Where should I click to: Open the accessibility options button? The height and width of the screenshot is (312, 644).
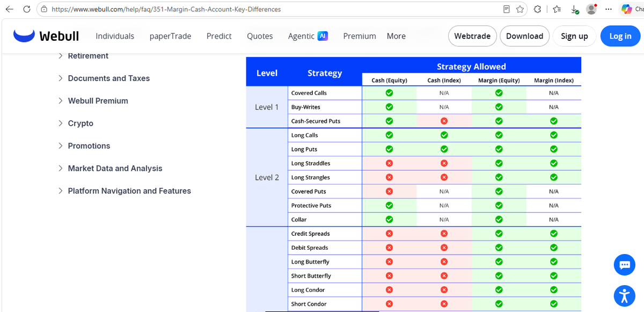(624, 295)
